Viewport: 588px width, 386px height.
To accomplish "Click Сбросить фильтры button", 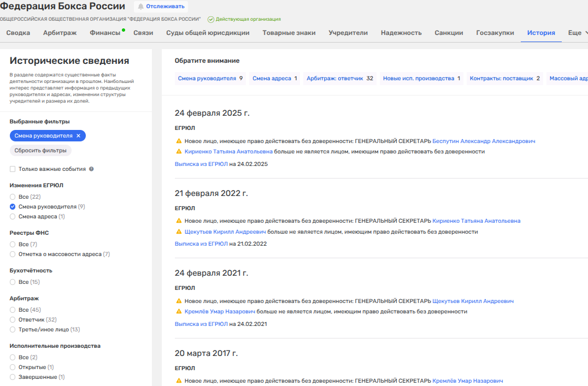I will pos(40,151).
